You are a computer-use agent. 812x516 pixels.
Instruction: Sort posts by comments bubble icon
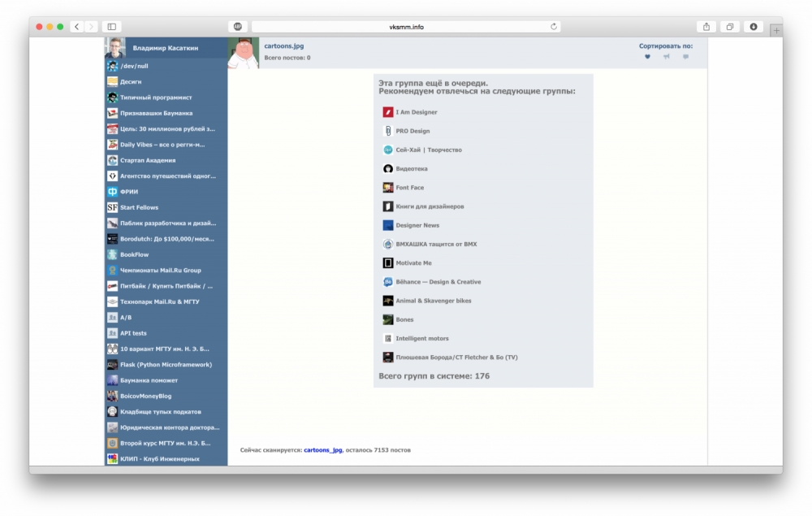coord(685,56)
